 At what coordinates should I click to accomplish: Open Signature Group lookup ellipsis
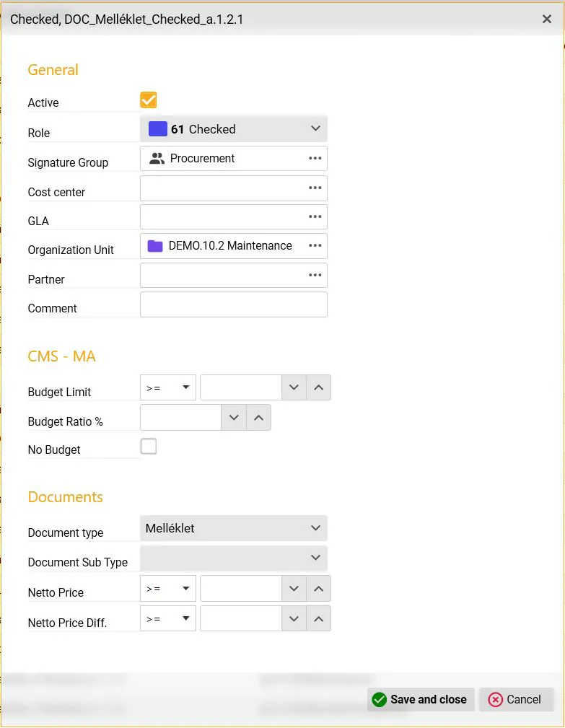coord(315,158)
